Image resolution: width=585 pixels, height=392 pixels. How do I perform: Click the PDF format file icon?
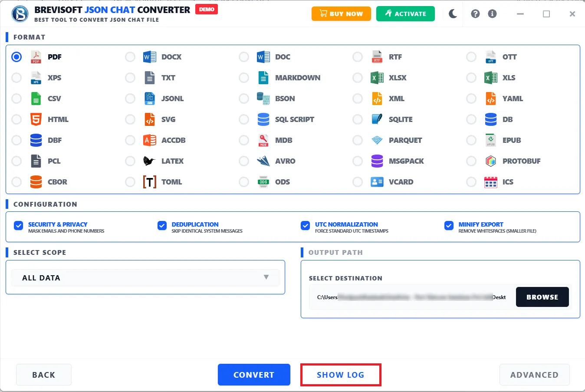click(x=36, y=57)
